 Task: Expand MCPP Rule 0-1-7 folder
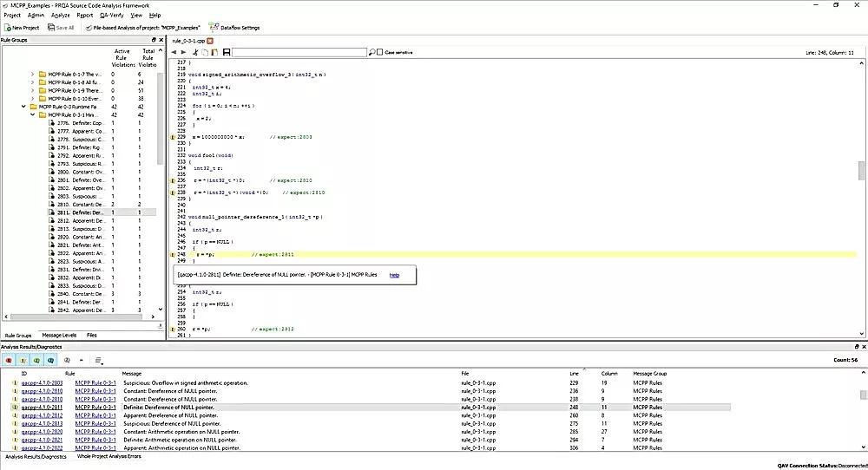point(32,74)
